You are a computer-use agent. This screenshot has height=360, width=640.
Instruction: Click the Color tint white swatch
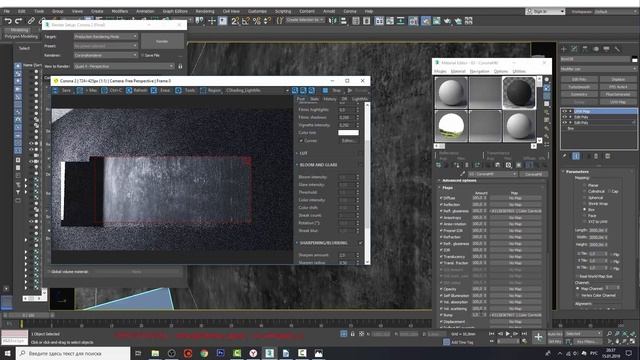(348, 133)
